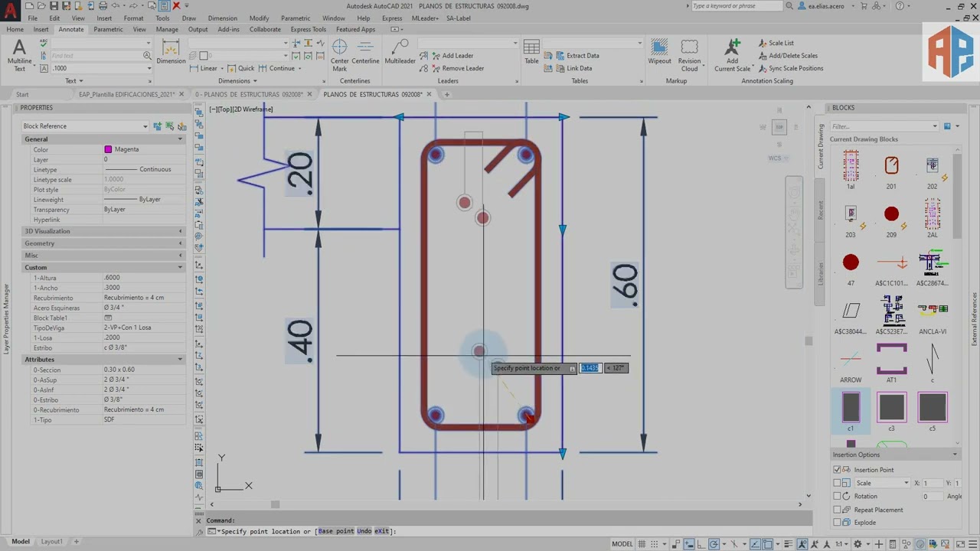Select the Multileader tool
The image size is (980, 551).
pyautogui.click(x=400, y=52)
